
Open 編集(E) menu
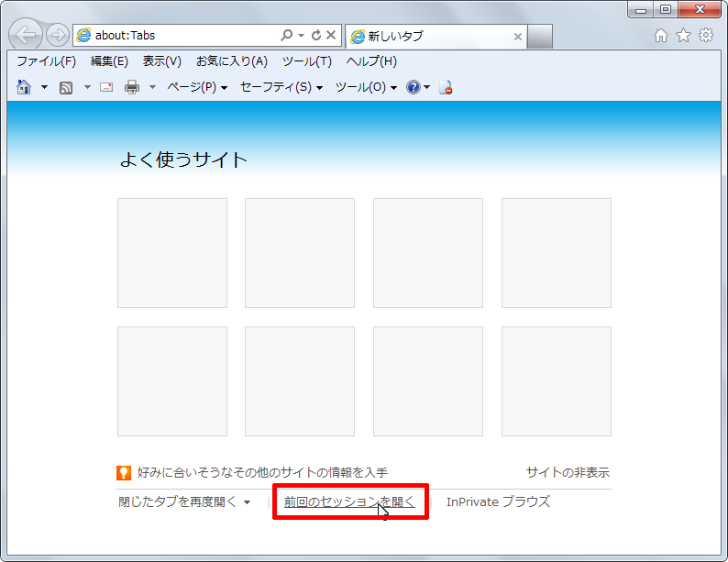click(x=109, y=61)
